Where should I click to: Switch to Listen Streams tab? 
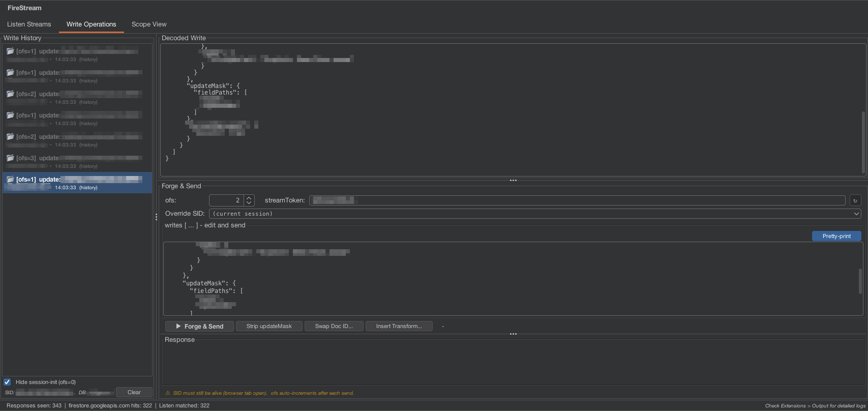[x=29, y=24]
